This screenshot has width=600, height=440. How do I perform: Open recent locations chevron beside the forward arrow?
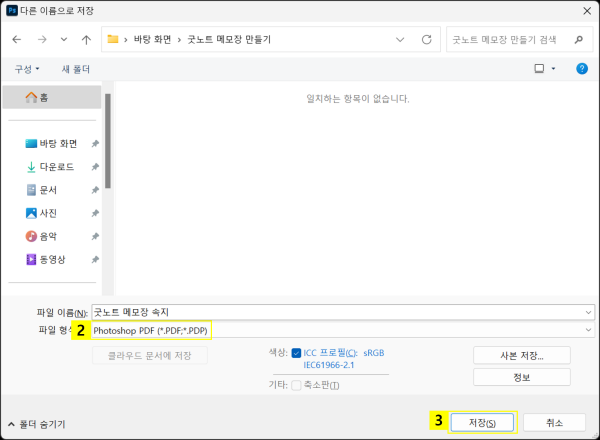pos(64,39)
